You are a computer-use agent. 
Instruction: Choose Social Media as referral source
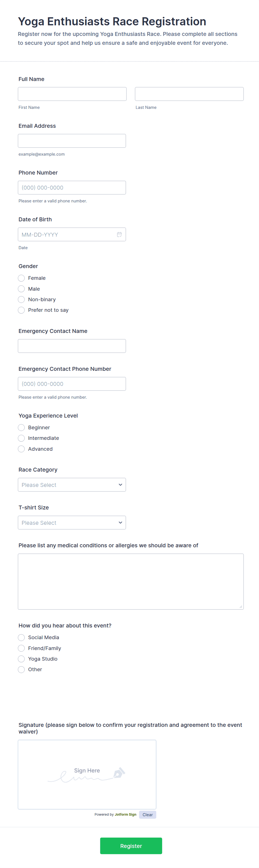21,637
